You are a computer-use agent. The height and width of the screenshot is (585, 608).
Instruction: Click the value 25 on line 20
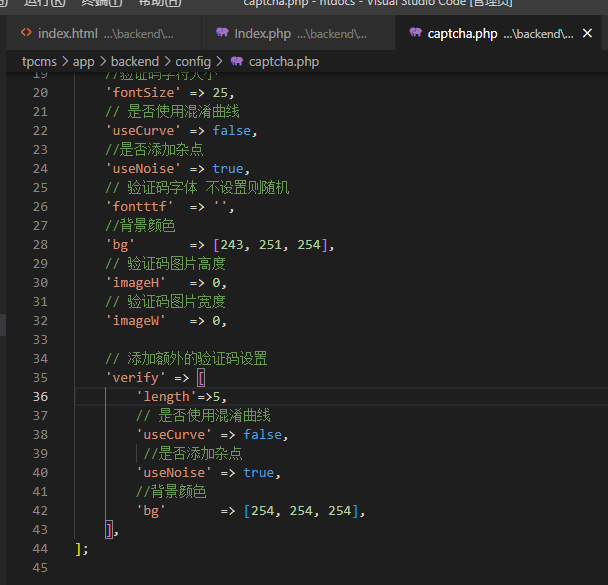point(220,93)
